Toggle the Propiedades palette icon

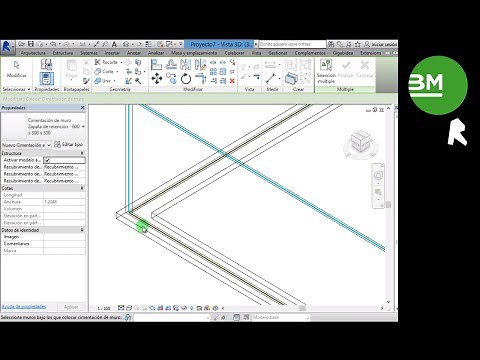point(46,79)
